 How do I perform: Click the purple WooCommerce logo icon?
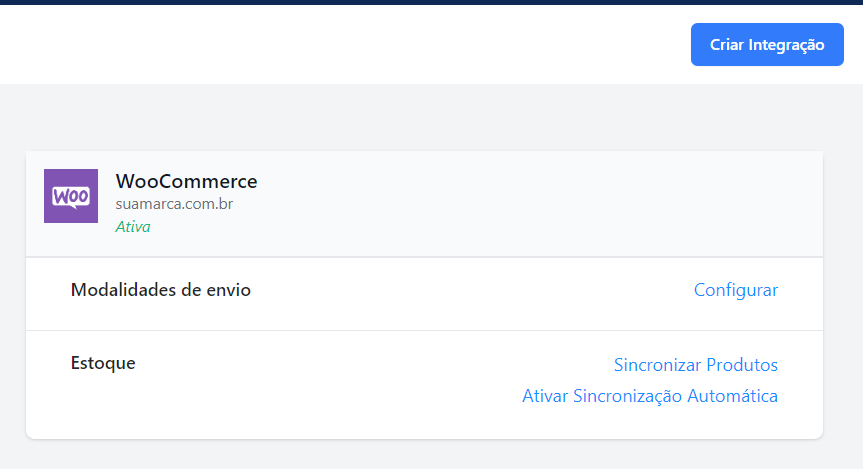[71, 196]
